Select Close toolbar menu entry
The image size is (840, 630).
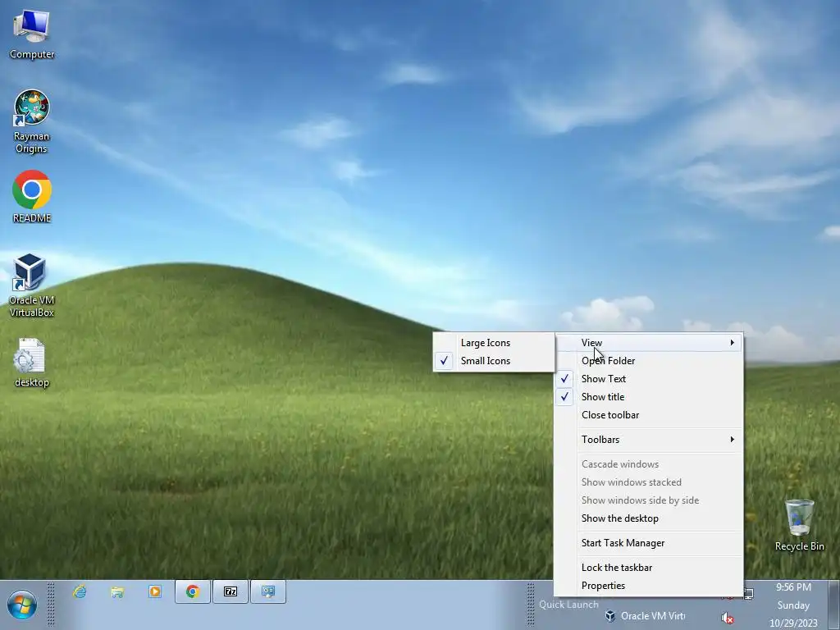pyautogui.click(x=649, y=415)
